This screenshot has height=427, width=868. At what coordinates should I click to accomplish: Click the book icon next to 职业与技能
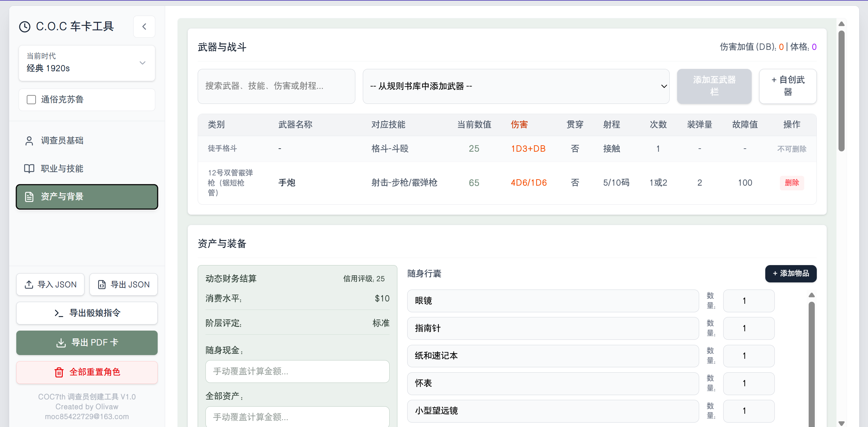point(29,169)
